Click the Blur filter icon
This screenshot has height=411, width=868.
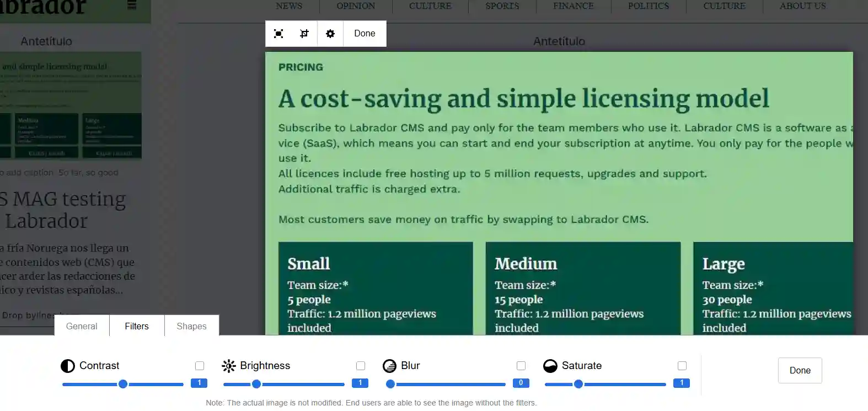click(389, 366)
